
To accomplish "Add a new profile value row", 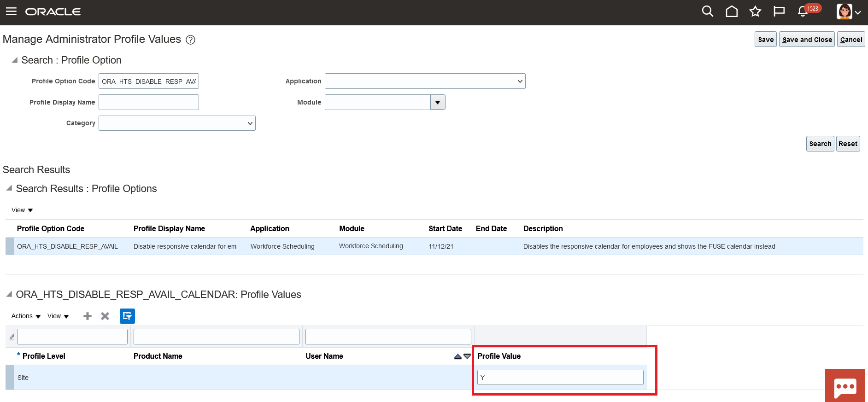I will (88, 316).
